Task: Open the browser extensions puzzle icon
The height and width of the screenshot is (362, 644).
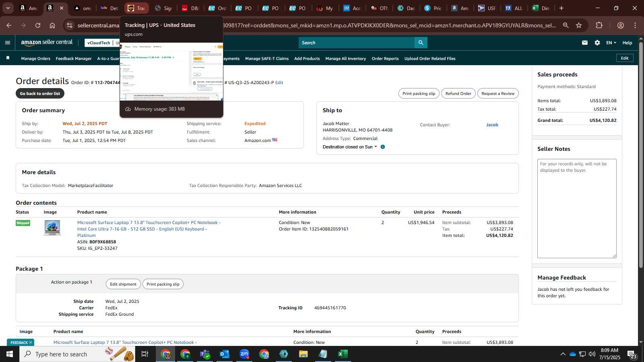Action: pyautogui.click(x=599, y=25)
